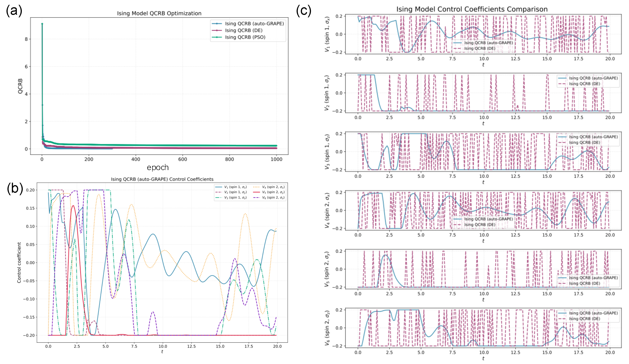Click the "V3 (spin 1, σz)" y-axis label in panel (c)

point(327,152)
